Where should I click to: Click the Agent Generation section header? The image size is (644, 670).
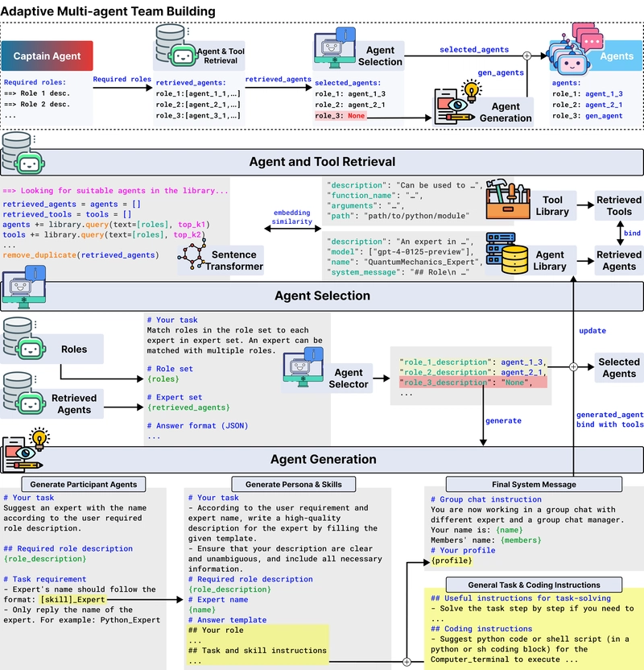[322, 459]
